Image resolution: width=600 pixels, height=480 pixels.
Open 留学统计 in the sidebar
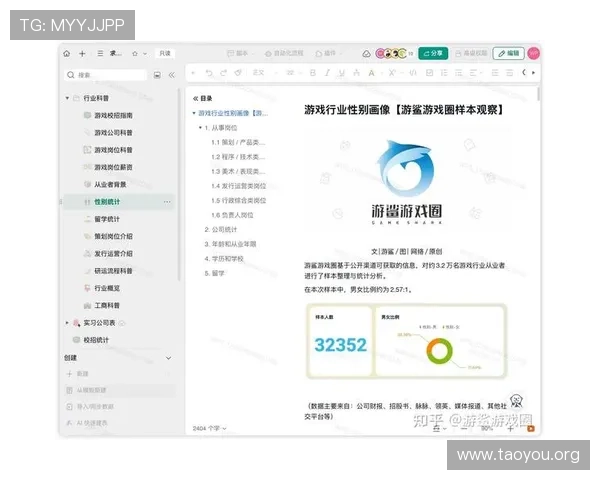pos(107,219)
